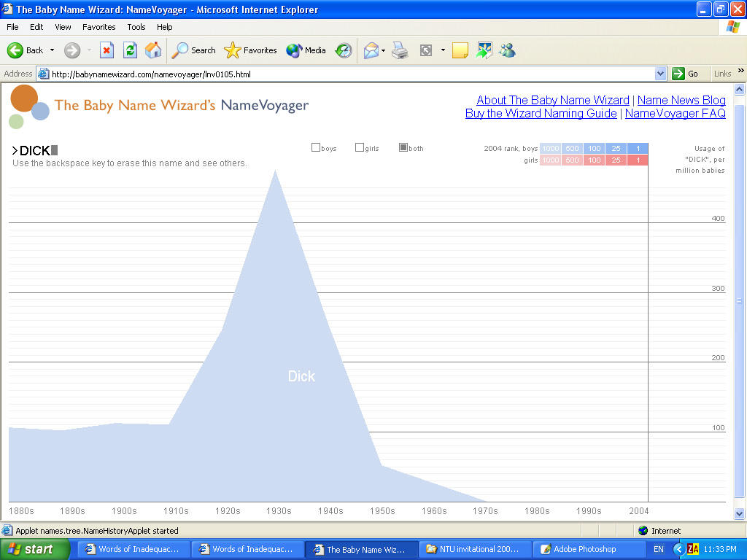The image size is (747, 560).
Task: Open the Name News Blog link
Action: click(x=681, y=100)
